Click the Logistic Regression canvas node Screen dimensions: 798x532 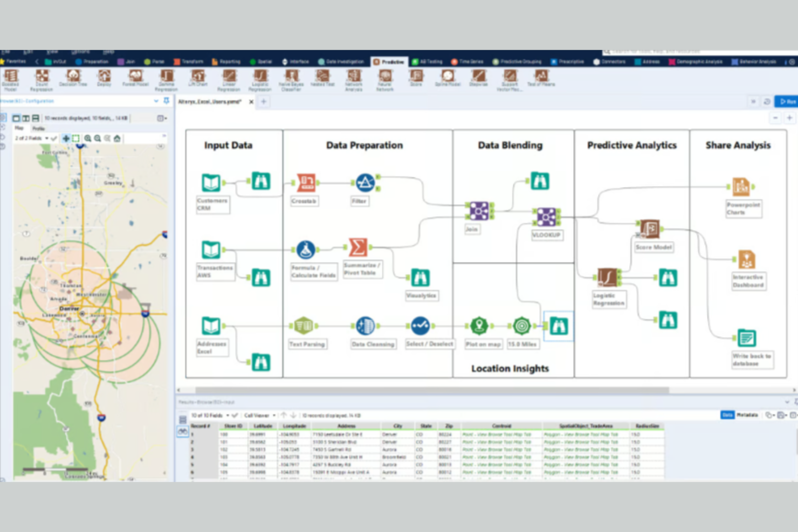point(608,278)
